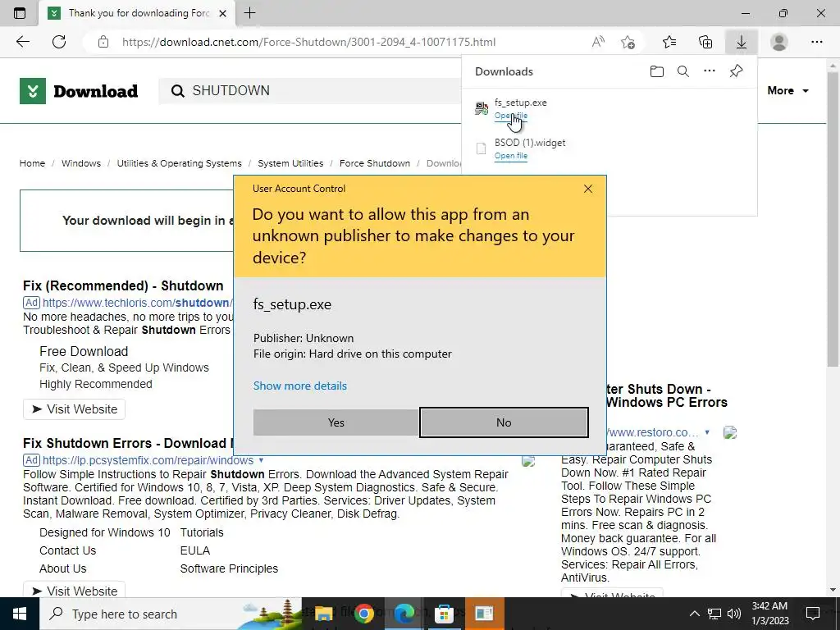
Task: Go back with the browser back arrow
Action: pos(22,42)
